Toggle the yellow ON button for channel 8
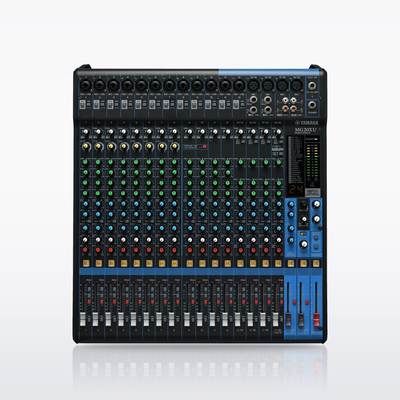The image size is (400, 400). tap(174, 263)
